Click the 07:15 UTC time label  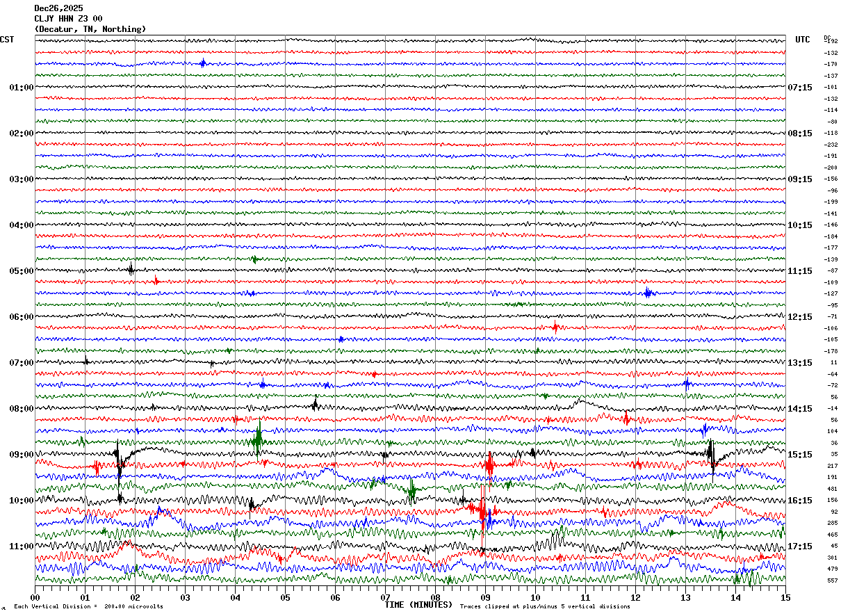(x=800, y=88)
